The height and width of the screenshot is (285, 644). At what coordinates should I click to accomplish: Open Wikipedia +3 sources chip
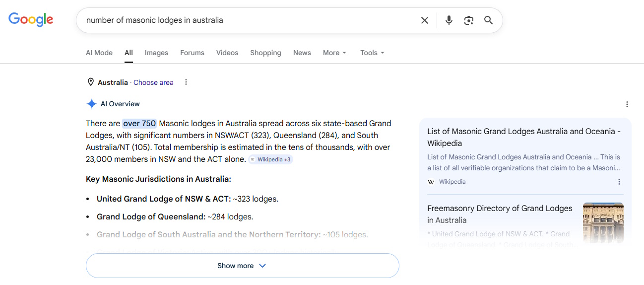[271, 159]
